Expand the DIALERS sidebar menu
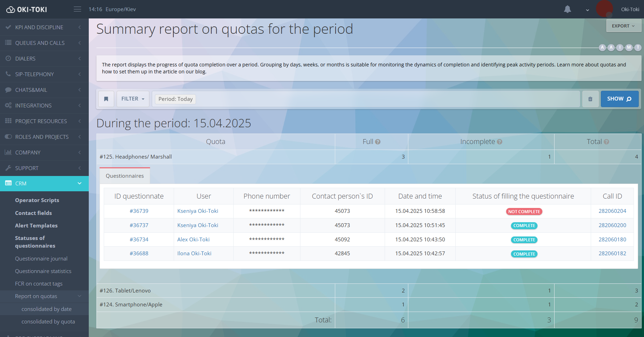This screenshot has width=644, height=337. click(x=44, y=58)
